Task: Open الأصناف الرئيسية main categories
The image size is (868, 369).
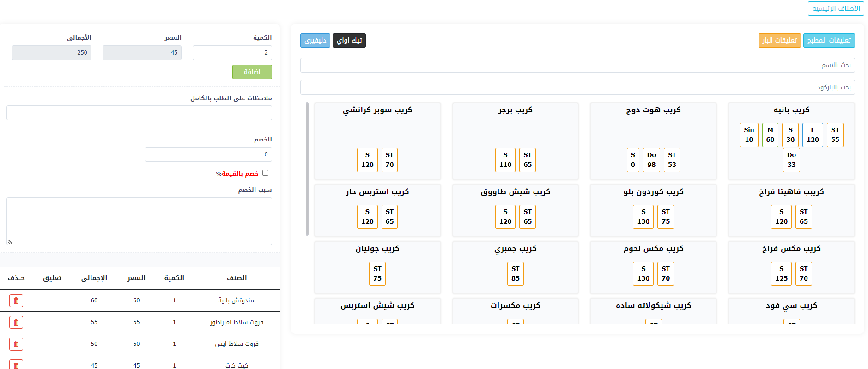Action: 836,9
